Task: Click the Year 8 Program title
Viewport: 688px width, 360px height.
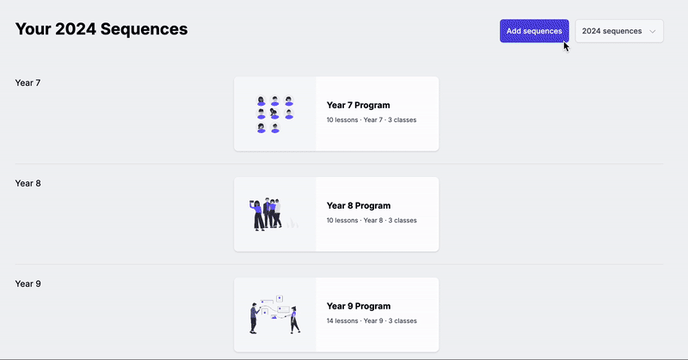Action: coord(358,205)
